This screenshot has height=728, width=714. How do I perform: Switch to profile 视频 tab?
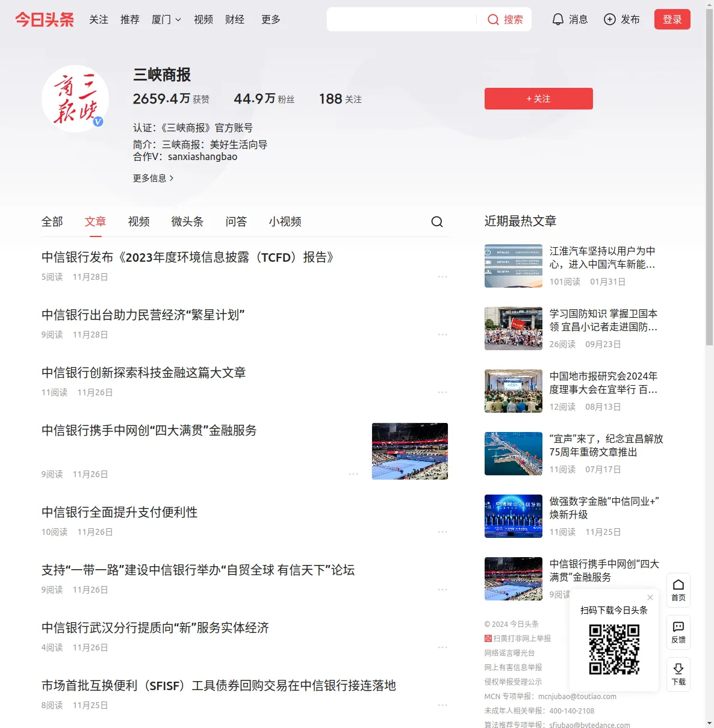click(x=139, y=221)
